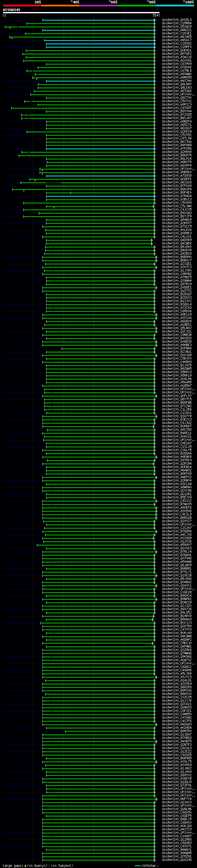Click the UniRef100_Q5IWX9 subject label
The height and width of the screenshot is (868, 197).
point(177,26)
